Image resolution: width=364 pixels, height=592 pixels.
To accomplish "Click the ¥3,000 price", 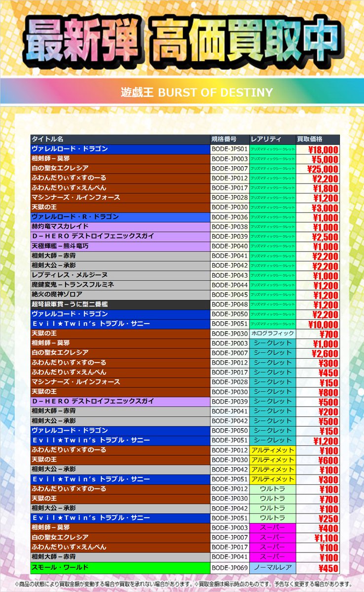I will pos(326,208).
